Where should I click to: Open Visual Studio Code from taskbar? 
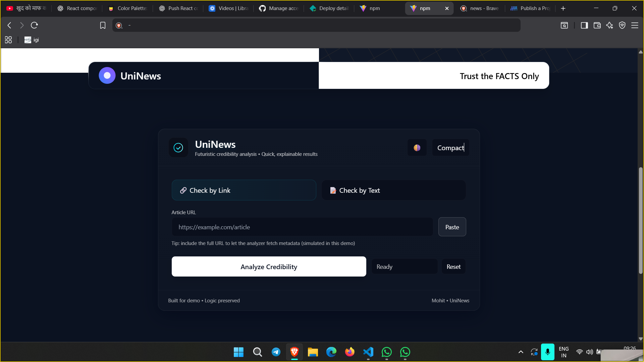(368, 352)
